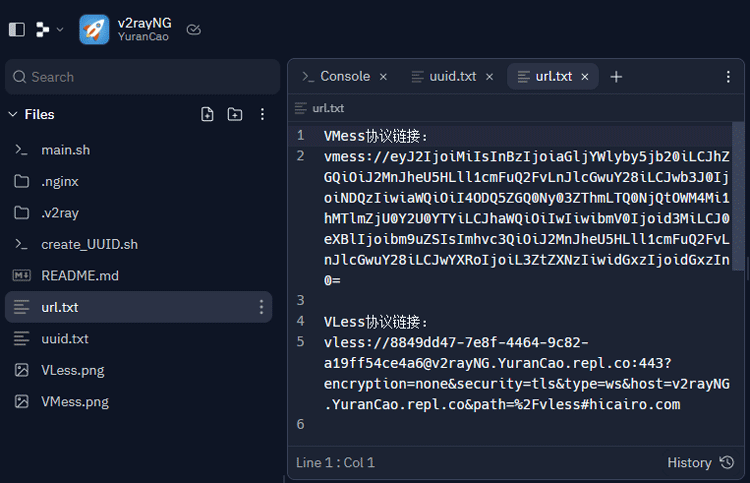Viewport: 750px width, 483px height.
Task: Switch to the Console tab
Action: tap(345, 77)
